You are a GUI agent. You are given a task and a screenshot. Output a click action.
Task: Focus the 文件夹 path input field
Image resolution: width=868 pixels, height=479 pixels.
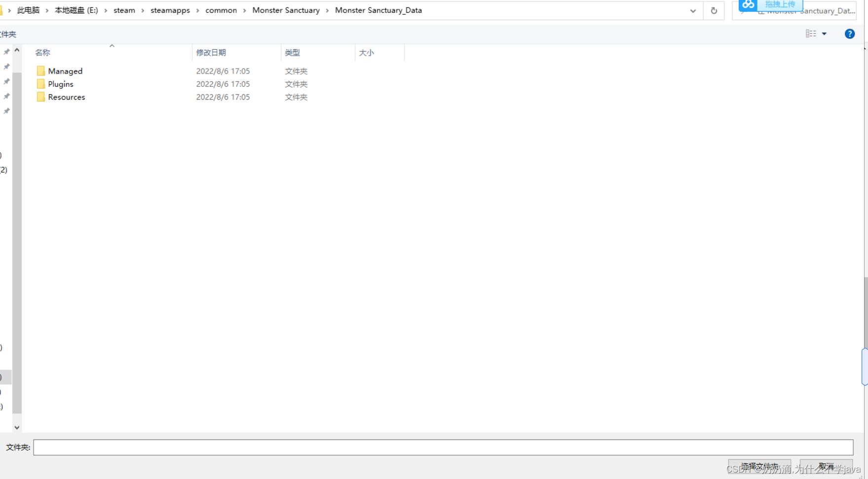(x=443, y=447)
